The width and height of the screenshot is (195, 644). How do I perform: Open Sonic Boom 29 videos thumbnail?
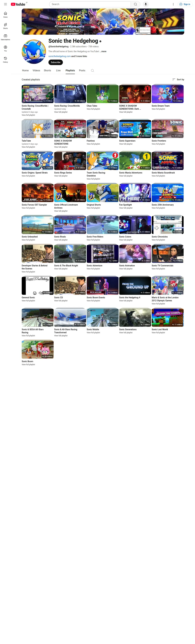38,350
